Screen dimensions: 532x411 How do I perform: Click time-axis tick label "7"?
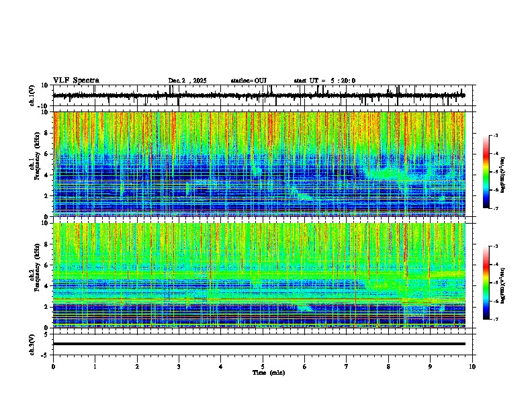[347, 367]
